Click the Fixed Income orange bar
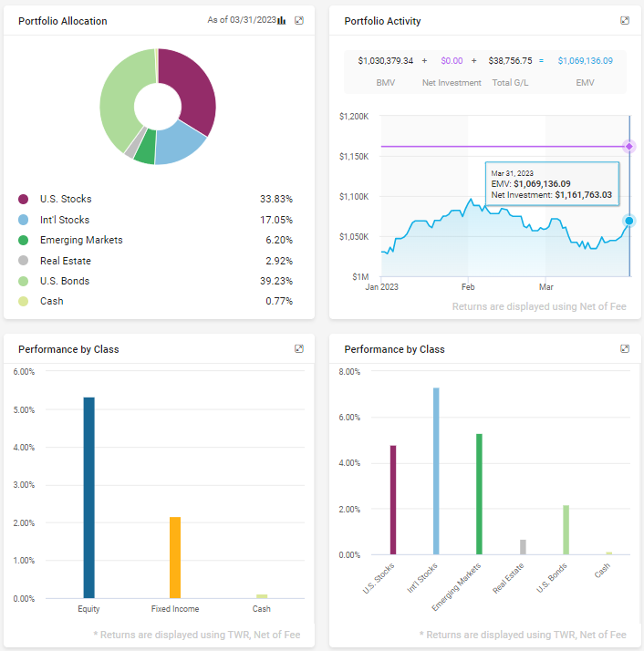Image resolution: width=644 pixels, height=651 pixels. pos(175,558)
